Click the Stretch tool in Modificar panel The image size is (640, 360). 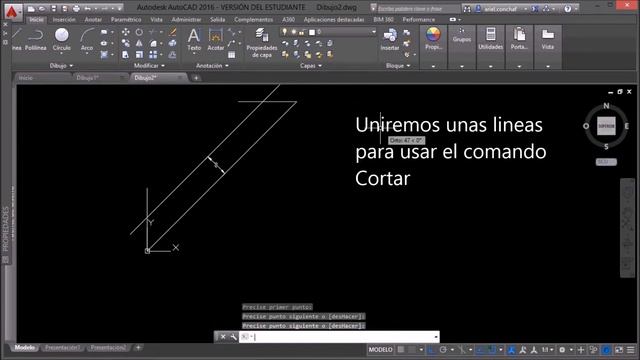tap(126, 55)
